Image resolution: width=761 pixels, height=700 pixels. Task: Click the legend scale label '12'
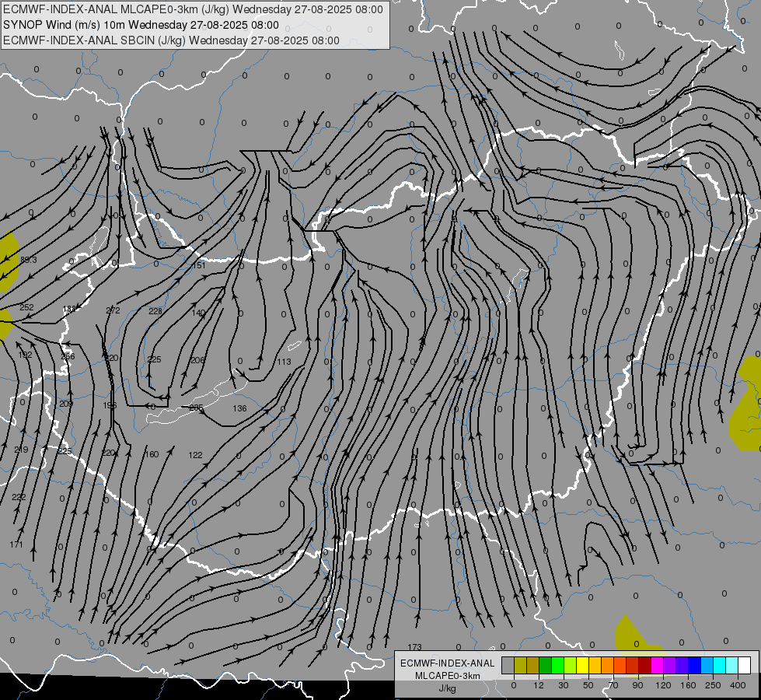coord(539,685)
